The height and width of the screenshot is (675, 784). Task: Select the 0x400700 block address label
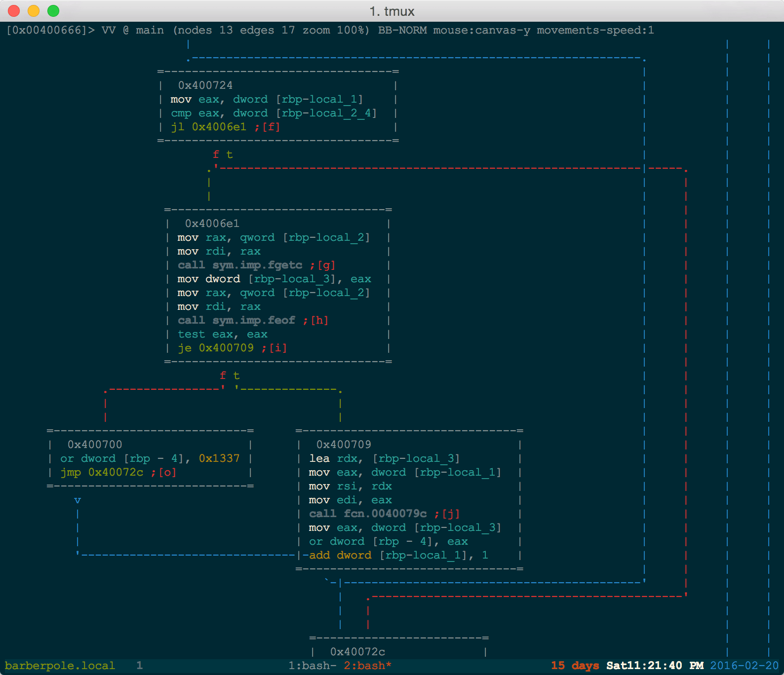pos(95,445)
